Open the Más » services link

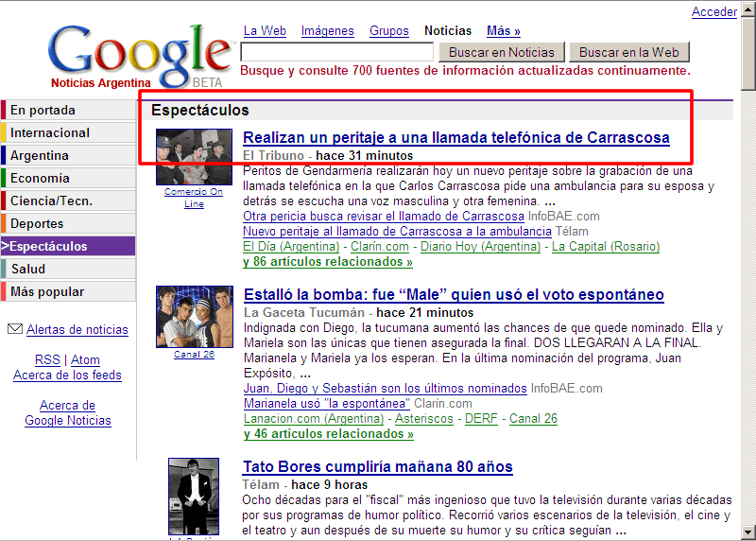(504, 31)
